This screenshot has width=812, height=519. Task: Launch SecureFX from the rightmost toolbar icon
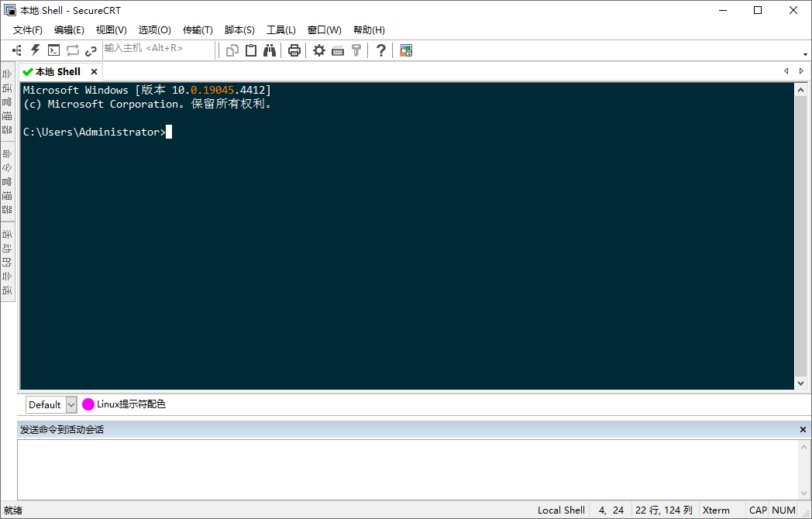[406, 50]
